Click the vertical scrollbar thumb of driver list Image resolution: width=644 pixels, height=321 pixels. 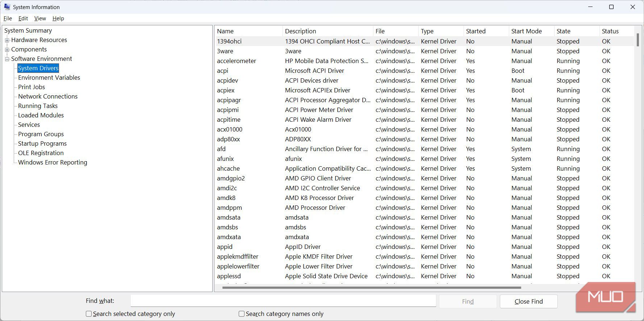[x=638, y=40]
